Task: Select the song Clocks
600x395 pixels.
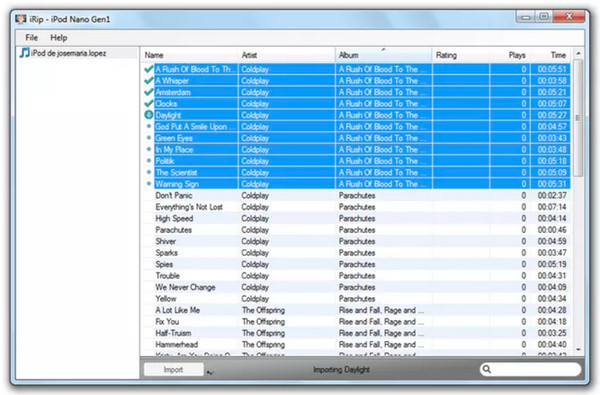Action: click(166, 104)
